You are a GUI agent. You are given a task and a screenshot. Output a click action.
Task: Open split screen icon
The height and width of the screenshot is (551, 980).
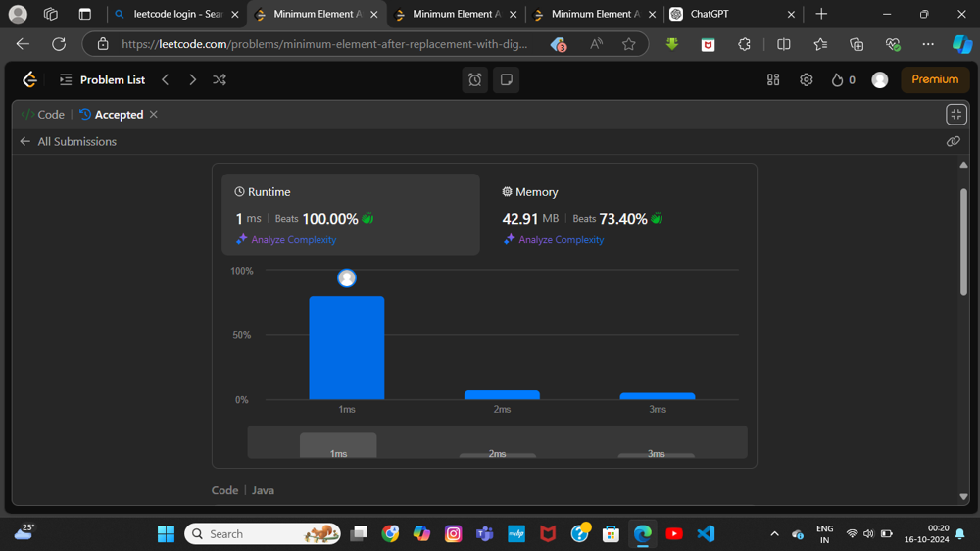[784, 44]
